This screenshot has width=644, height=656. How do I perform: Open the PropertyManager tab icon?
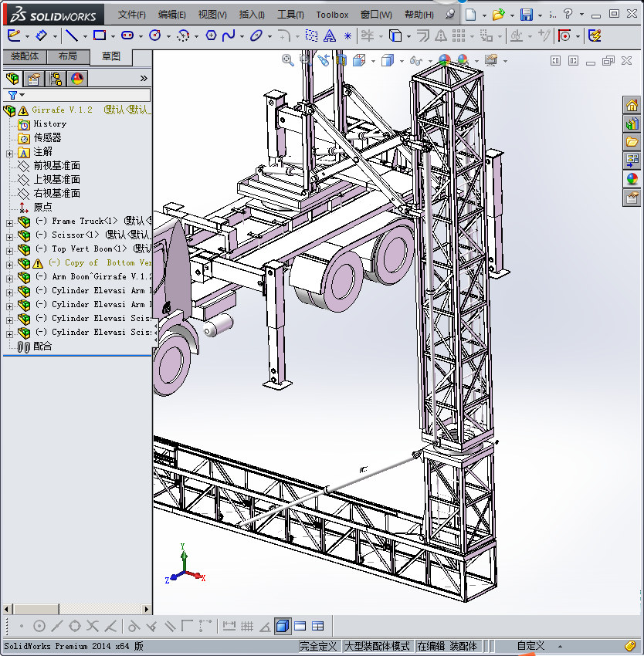34,79
